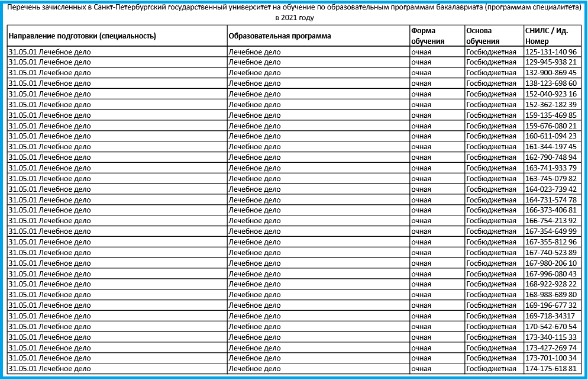Select the header cell 'Форма обучения'
Image resolution: width=588 pixels, height=380 pixels.
437,36
